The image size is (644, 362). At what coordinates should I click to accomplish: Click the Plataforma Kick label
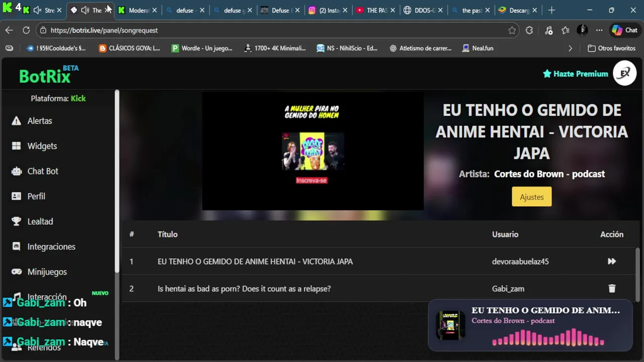[x=58, y=99]
